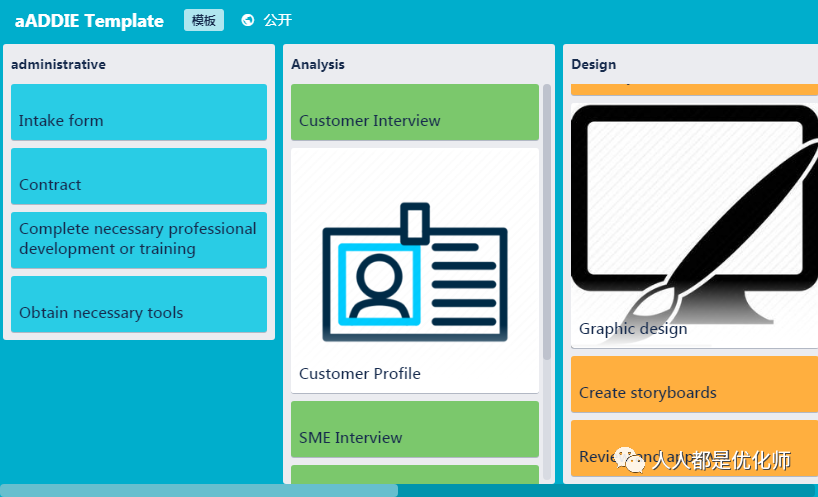
Task: Click the horizontal board scrollbar at bottom
Action: point(200,490)
